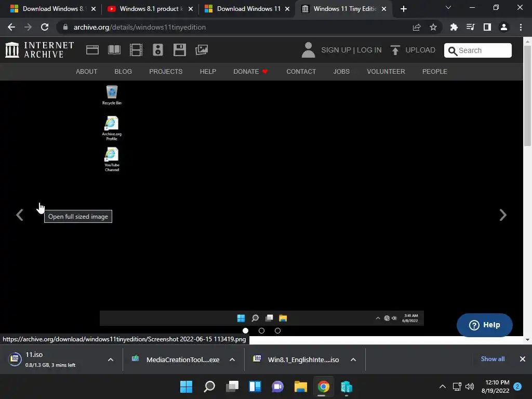Image resolution: width=532 pixels, height=399 pixels.
Task: Click the Internet Archive Search field
Action: [478, 50]
